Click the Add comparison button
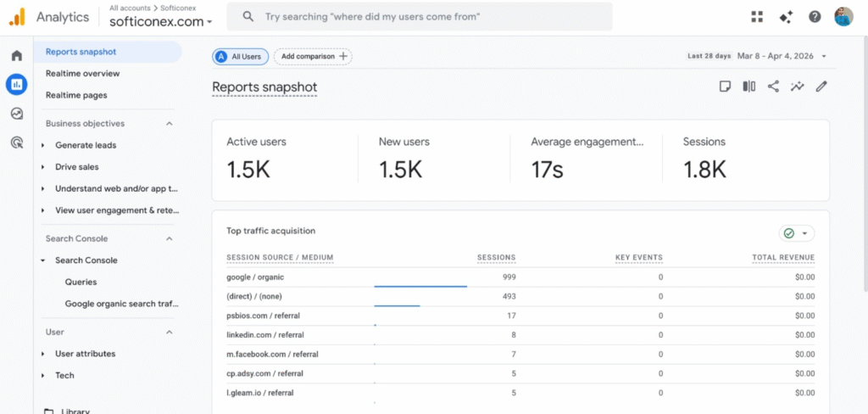 point(312,57)
